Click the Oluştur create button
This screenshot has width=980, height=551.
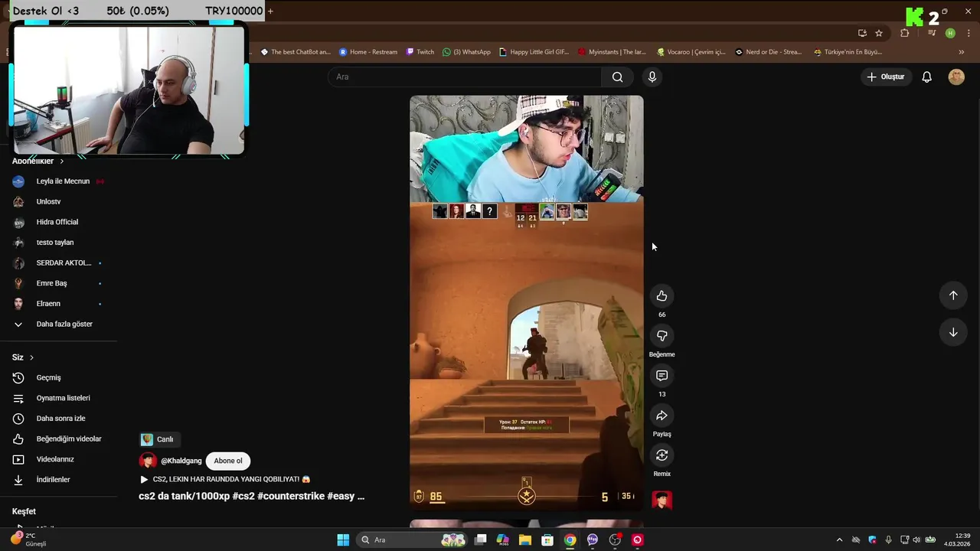(886, 77)
